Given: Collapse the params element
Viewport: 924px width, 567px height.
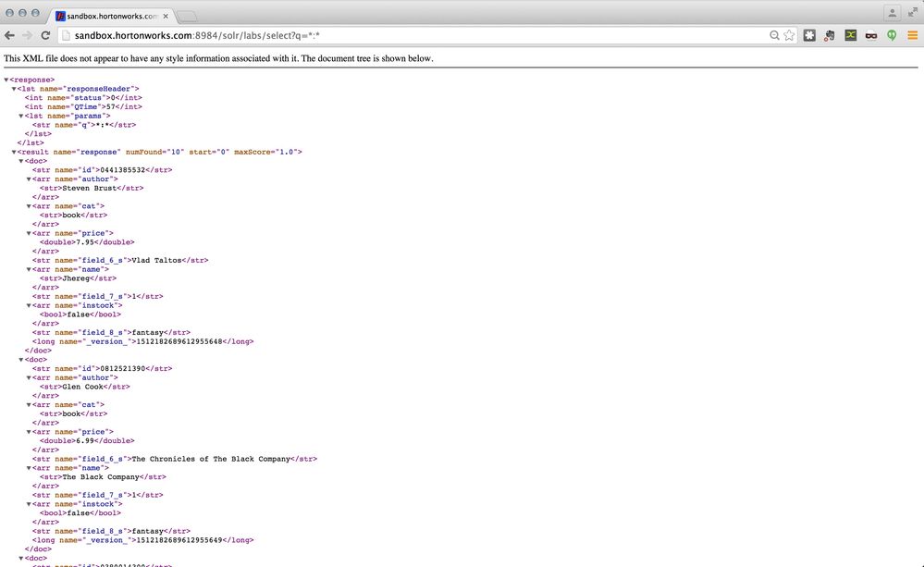Looking at the screenshot, I should tap(22, 116).
